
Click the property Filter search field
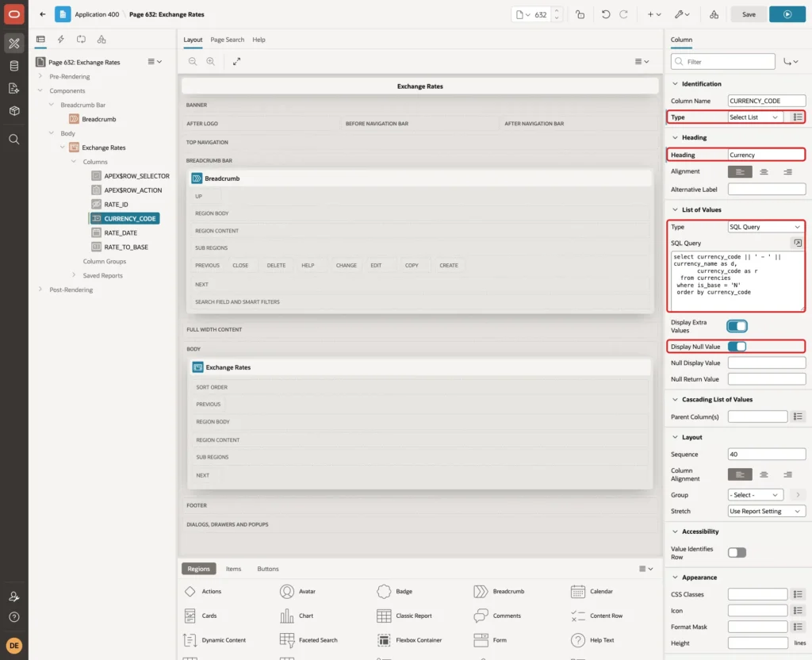click(723, 62)
